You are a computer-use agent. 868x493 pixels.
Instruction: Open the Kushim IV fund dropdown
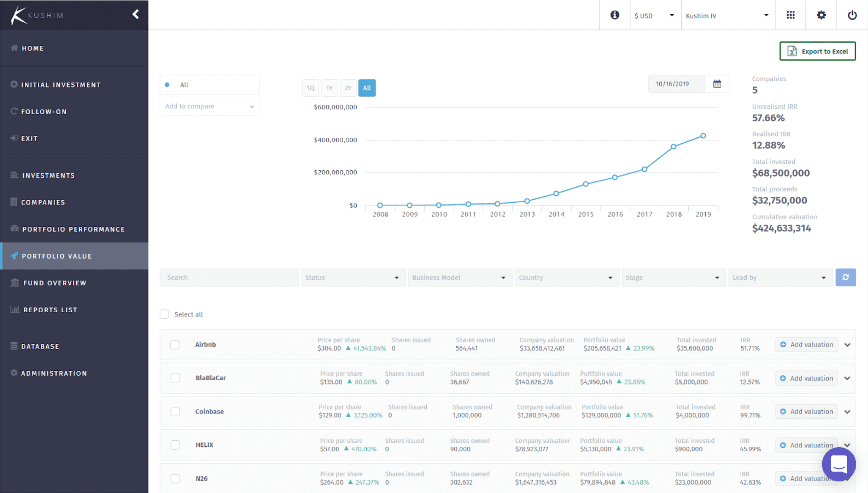click(x=728, y=16)
